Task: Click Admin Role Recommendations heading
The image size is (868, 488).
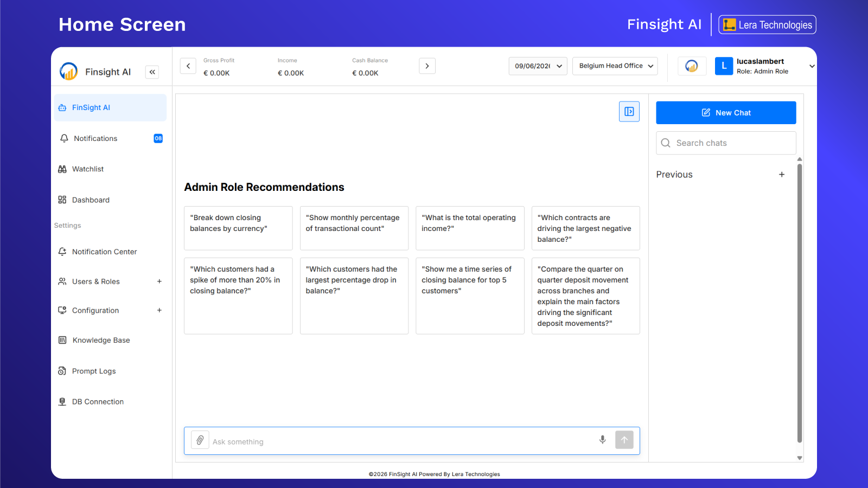Action: point(264,187)
